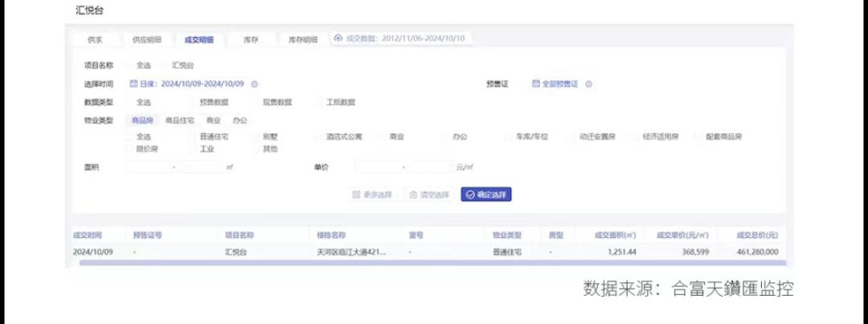This screenshot has width=868, height=324.
Task: Click the calendar icon beside 日度 date range
Action: point(133,84)
